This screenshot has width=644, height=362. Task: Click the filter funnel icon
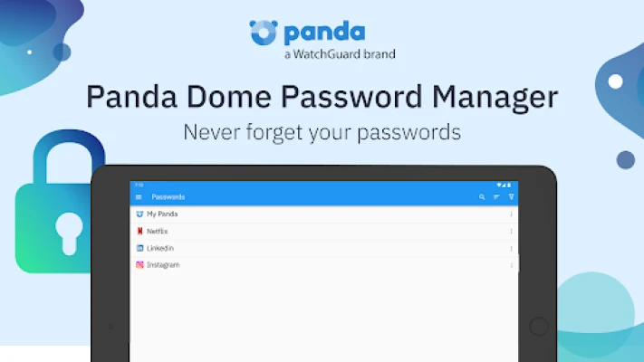tap(511, 196)
